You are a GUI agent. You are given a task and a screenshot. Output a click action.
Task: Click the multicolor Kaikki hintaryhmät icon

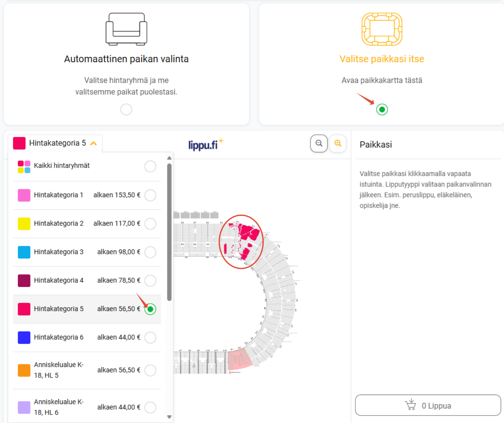coord(24,167)
